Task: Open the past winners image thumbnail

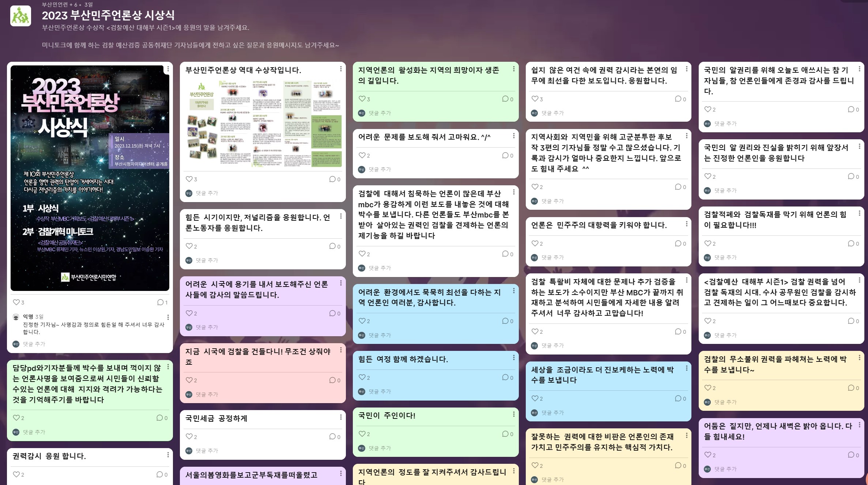Action: [263, 124]
